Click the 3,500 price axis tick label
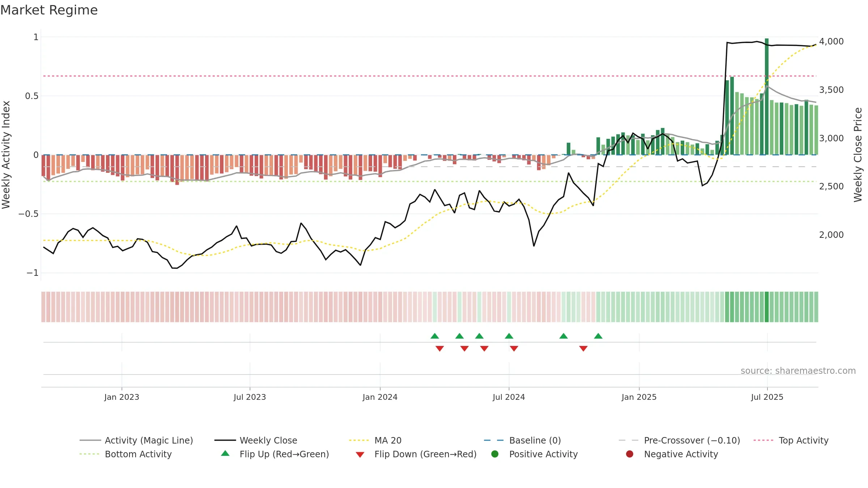The width and height of the screenshot is (868, 488). click(x=831, y=90)
